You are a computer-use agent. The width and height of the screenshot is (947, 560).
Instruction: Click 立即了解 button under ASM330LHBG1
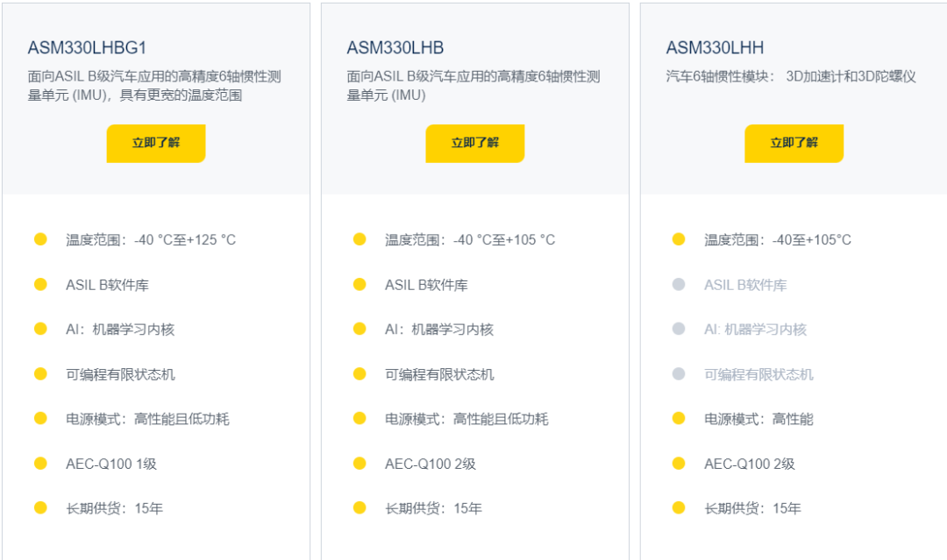coord(156,144)
